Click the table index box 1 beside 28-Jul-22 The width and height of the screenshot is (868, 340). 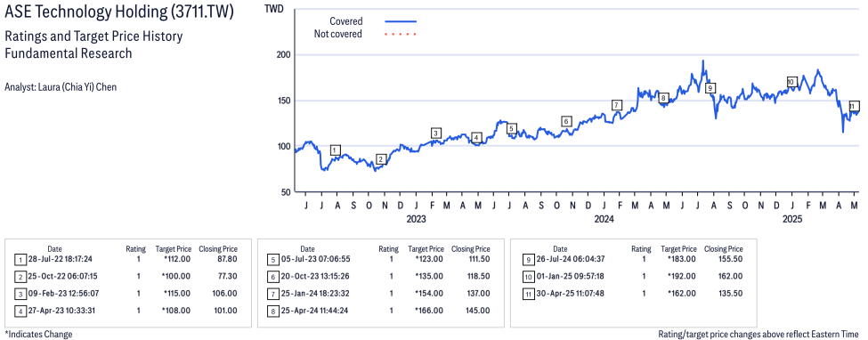tap(20, 260)
